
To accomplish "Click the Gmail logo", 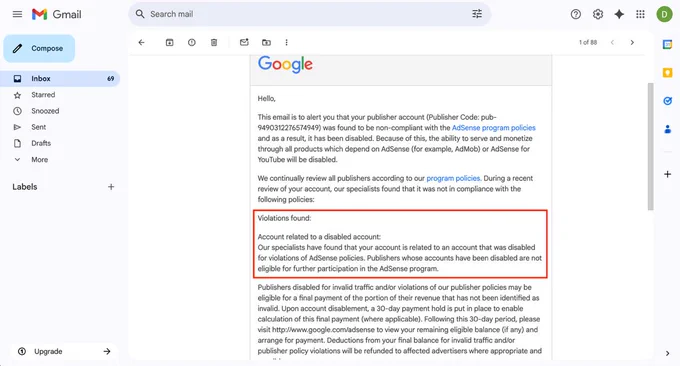I will pyautogui.click(x=56, y=14).
